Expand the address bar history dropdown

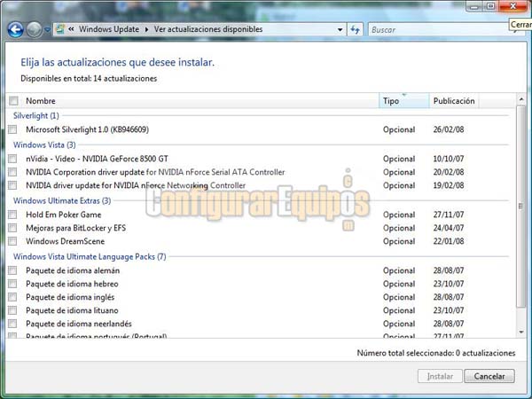(x=340, y=29)
